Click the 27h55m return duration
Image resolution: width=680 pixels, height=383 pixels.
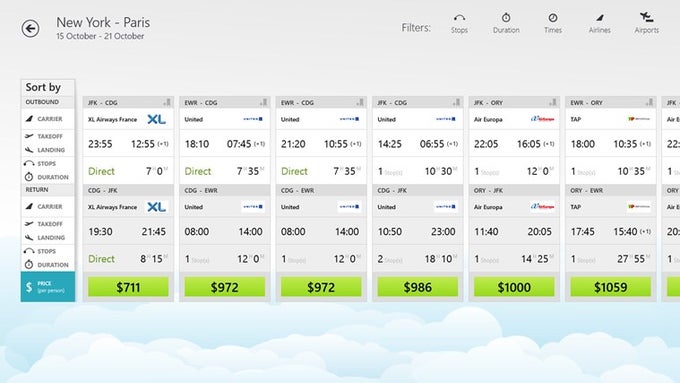pos(634,259)
